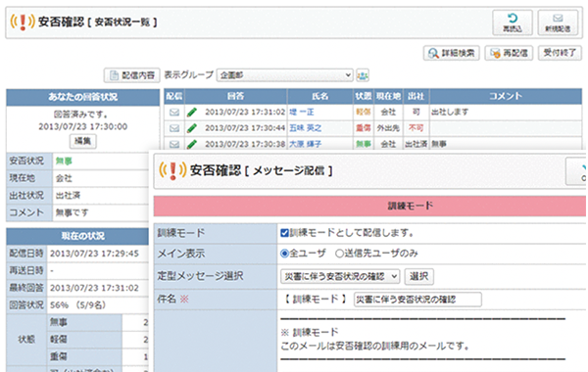Click 56% (5/9名) answer status value

pos(78,305)
